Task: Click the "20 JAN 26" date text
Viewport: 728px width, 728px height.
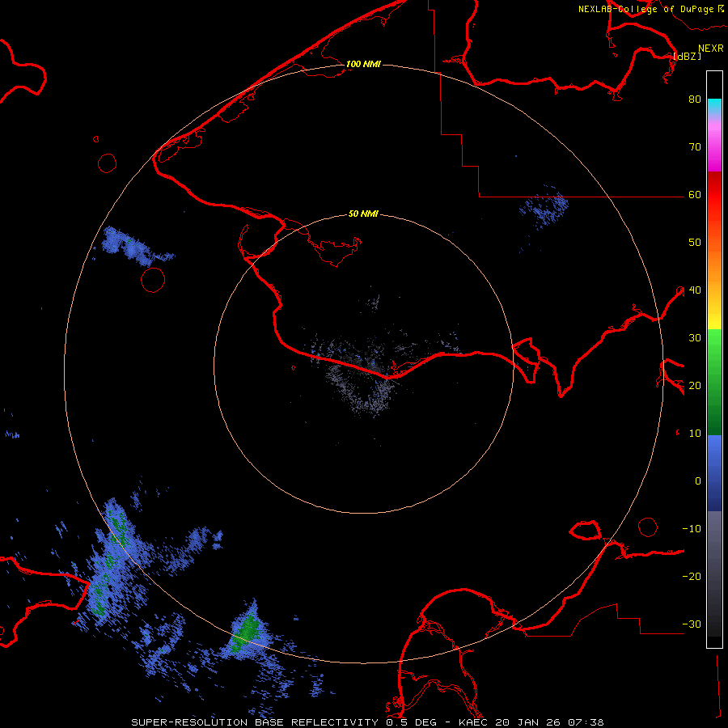Action: 529,722
